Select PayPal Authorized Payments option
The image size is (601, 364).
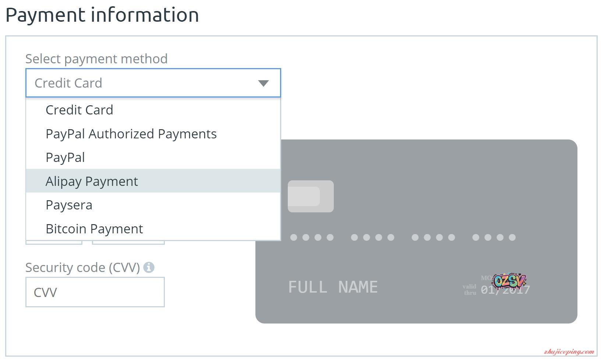pyautogui.click(x=131, y=134)
